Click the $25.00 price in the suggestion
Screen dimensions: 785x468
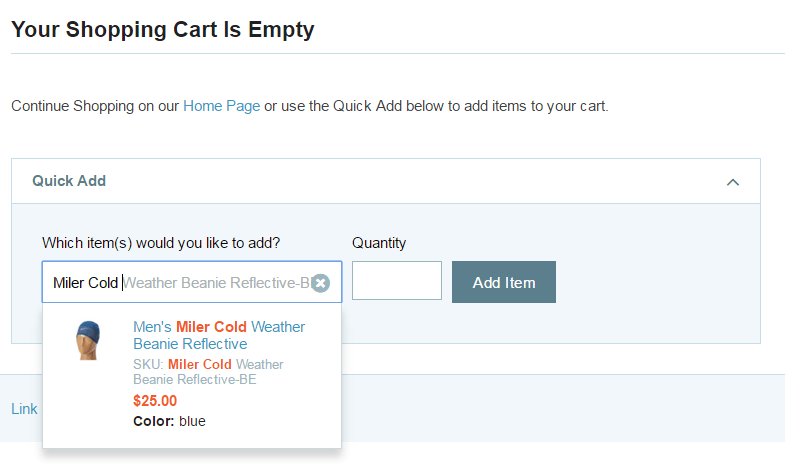click(x=155, y=401)
